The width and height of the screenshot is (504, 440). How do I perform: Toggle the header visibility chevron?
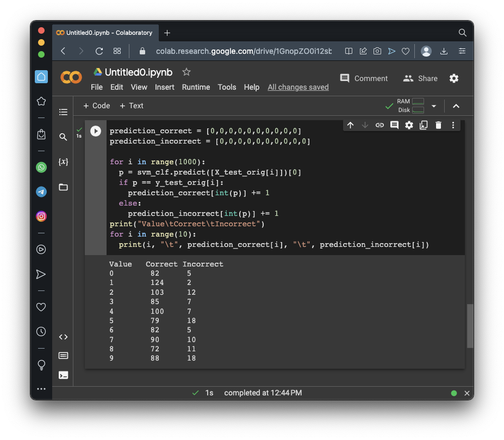[456, 106]
